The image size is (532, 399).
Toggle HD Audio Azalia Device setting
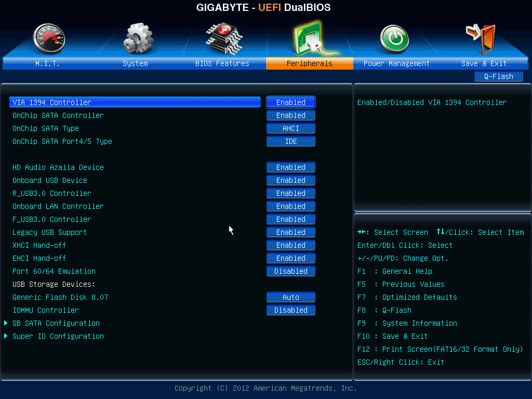(x=291, y=167)
